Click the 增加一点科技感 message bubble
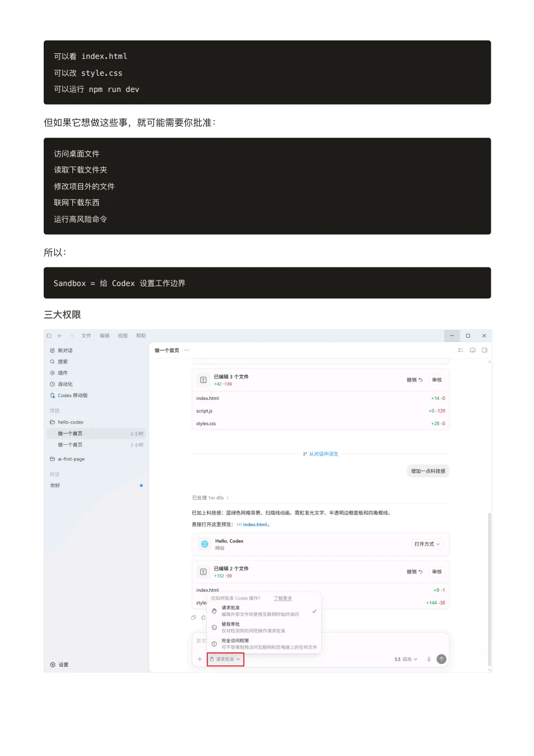534x756 pixels. tap(428, 471)
